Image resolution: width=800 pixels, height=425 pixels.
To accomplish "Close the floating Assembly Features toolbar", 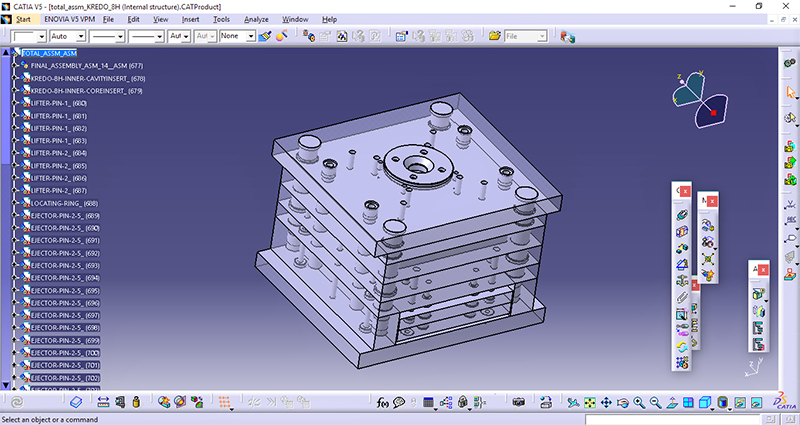I will (763, 270).
